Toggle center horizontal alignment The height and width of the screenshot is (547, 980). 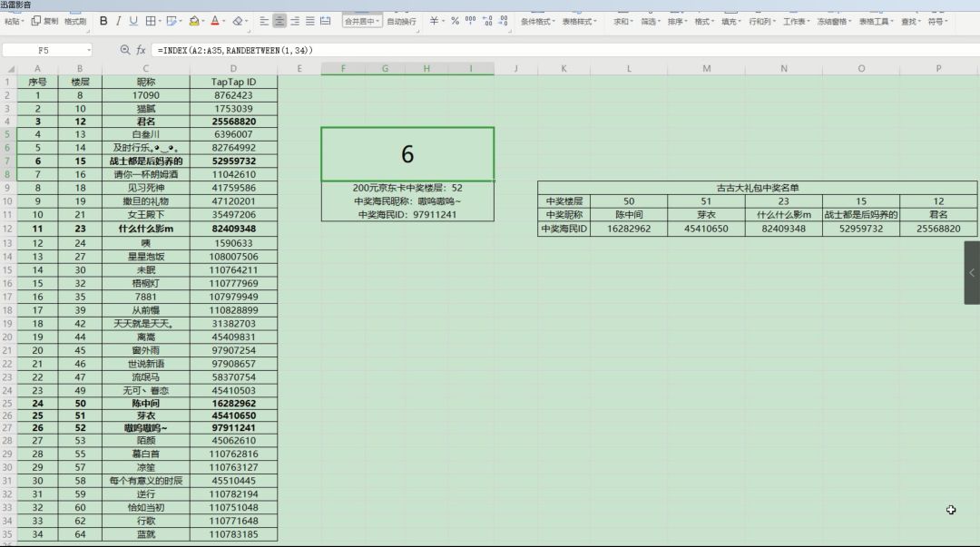click(x=279, y=21)
